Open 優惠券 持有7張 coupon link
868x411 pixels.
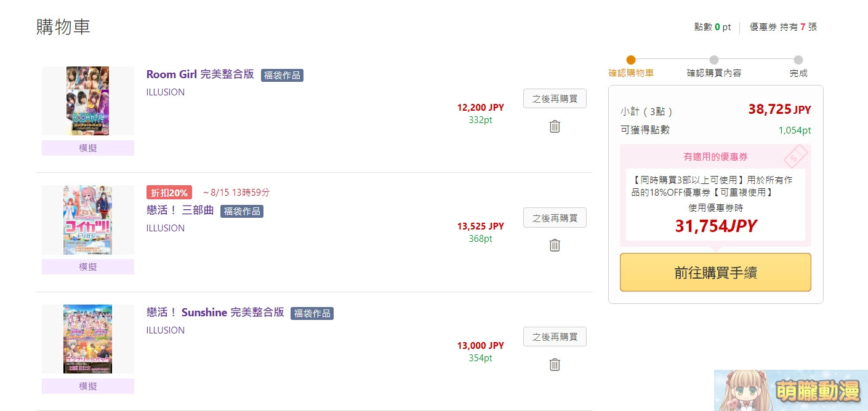point(783,27)
